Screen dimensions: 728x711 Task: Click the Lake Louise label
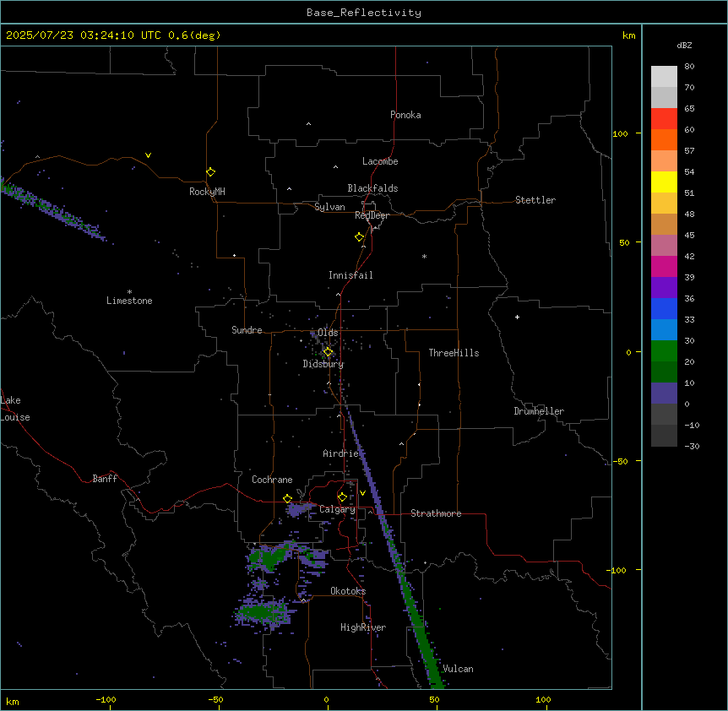coord(15,409)
